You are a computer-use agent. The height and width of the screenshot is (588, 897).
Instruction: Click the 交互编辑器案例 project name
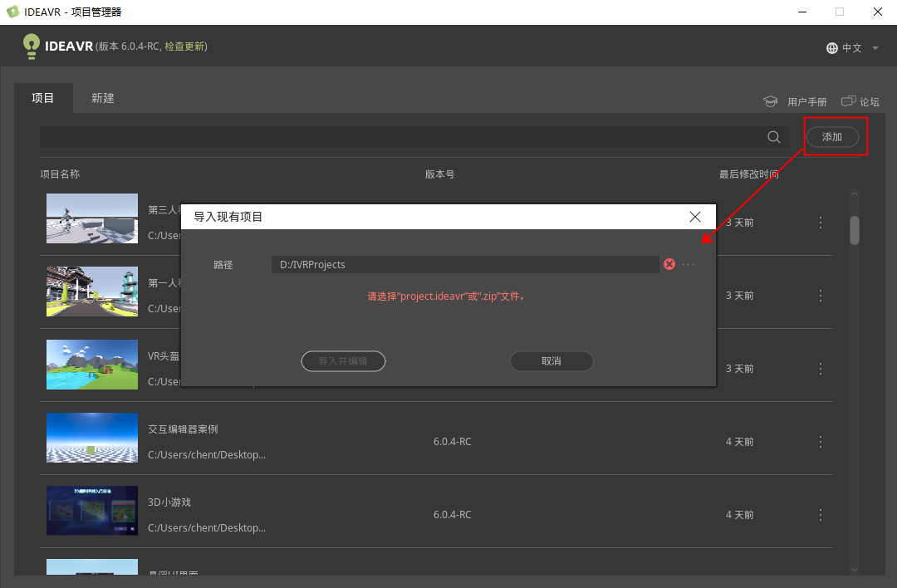pyautogui.click(x=183, y=429)
